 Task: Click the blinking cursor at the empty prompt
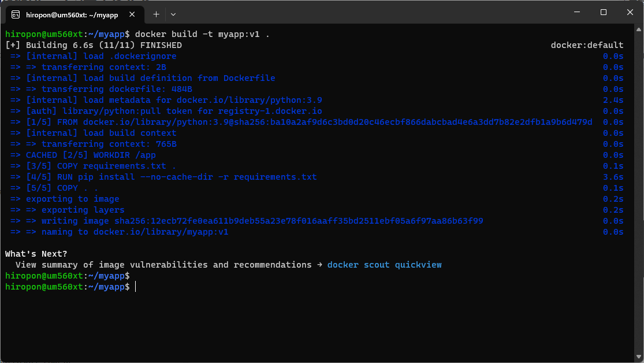pyautogui.click(x=135, y=287)
